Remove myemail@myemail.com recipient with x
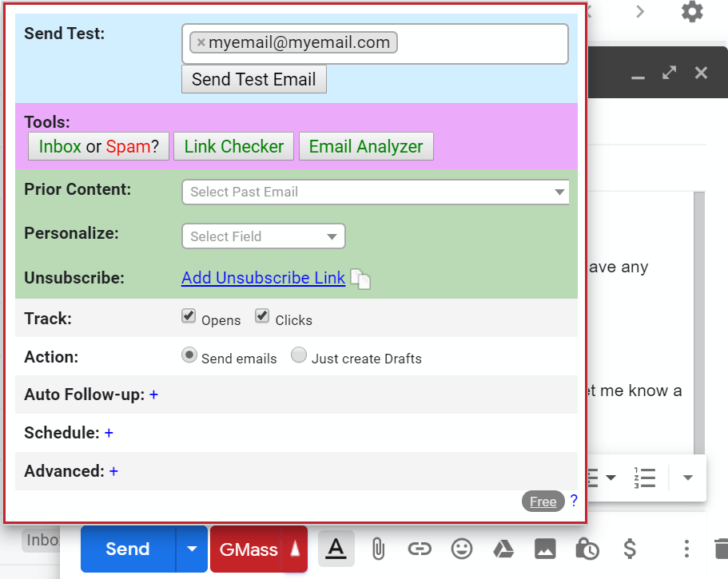Screen dimensions: 728x579 click(201, 42)
